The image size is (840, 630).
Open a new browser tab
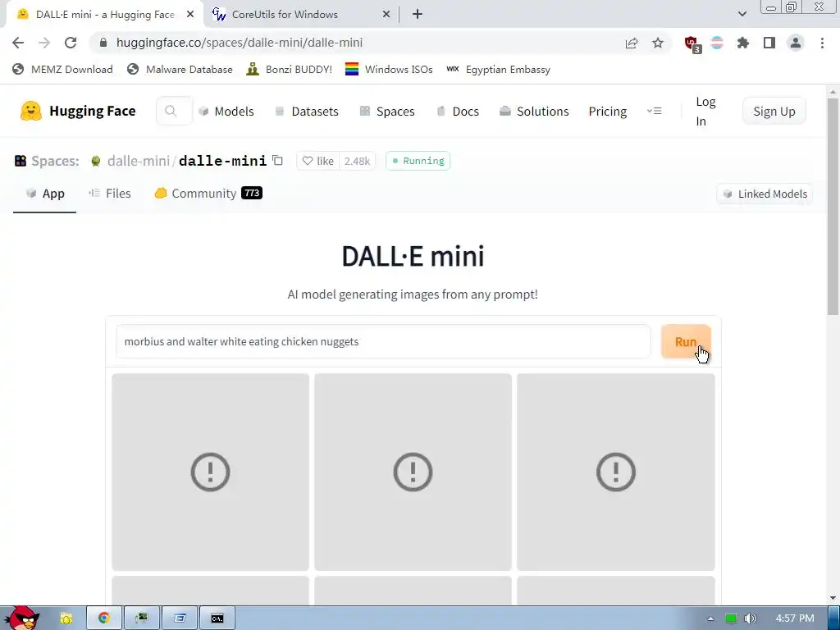418,15
